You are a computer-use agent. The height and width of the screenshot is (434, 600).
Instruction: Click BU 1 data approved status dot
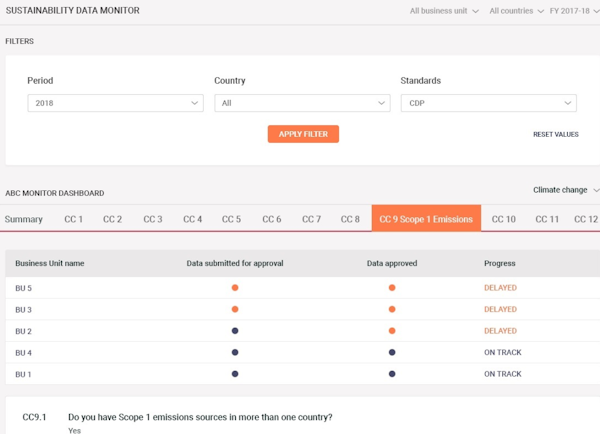[392, 374]
